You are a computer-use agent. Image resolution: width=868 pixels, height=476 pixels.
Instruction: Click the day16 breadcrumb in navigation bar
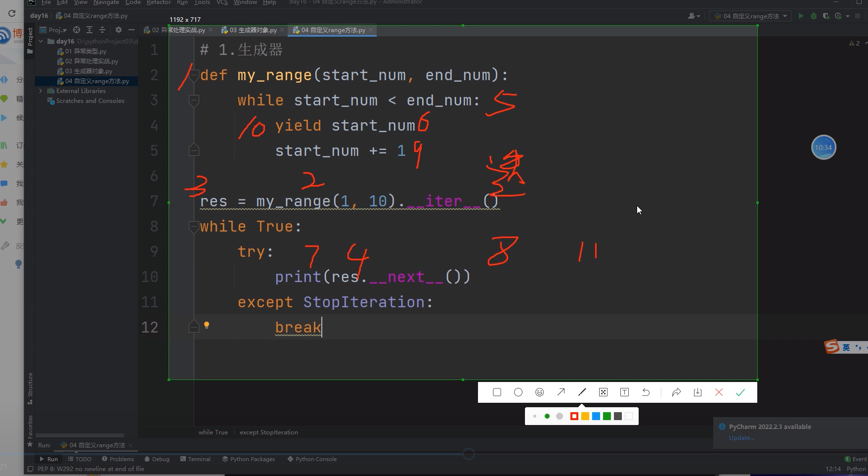pos(39,16)
